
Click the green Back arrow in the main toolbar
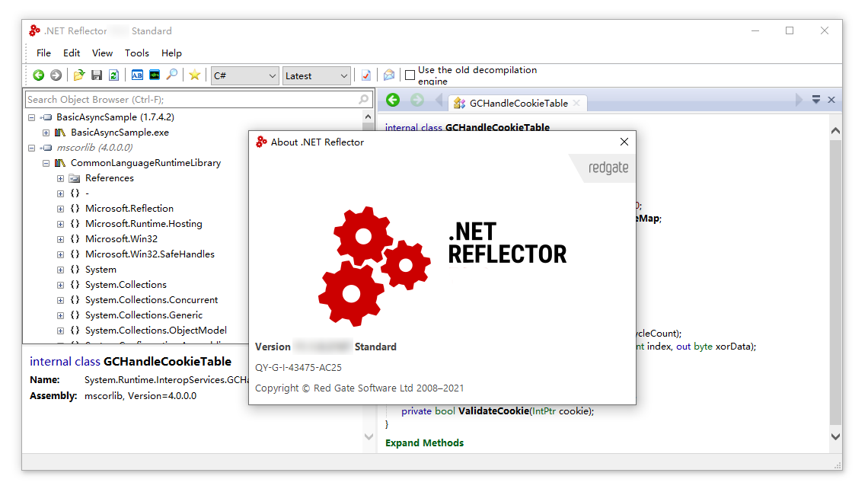(x=38, y=75)
